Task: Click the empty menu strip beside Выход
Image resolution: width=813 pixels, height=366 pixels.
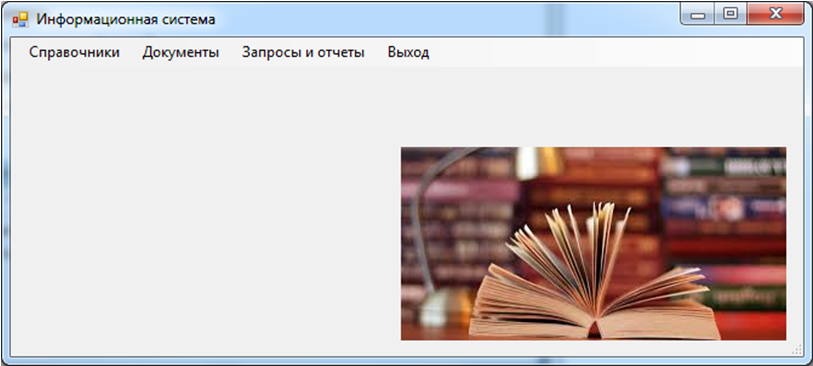Action: [x=617, y=52]
